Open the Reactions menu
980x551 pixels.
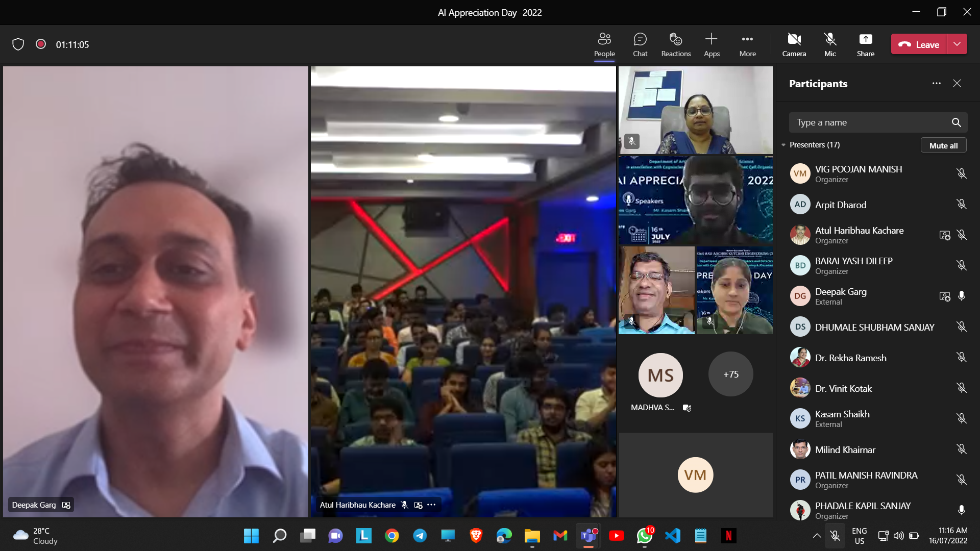point(676,44)
